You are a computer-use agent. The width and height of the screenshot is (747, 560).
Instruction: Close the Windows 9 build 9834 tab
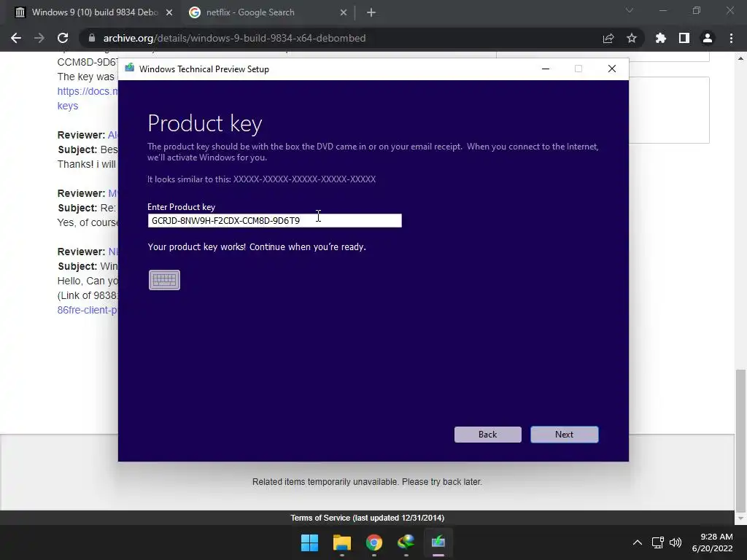click(x=169, y=13)
